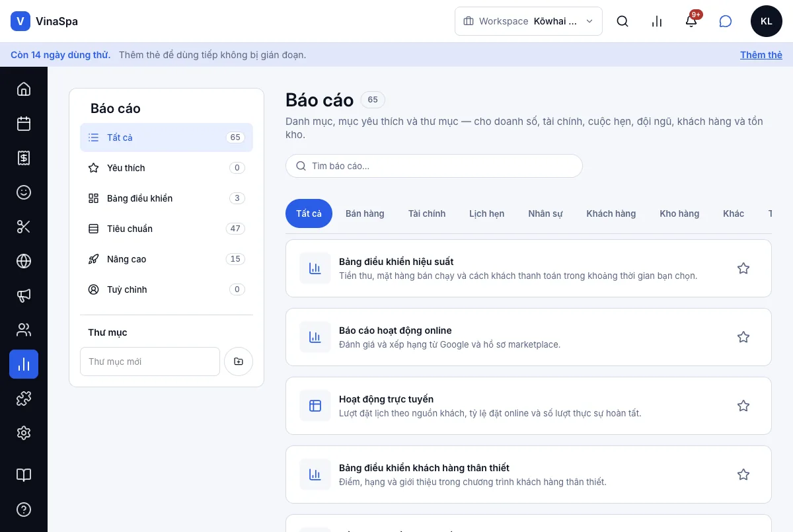Open the Hoạt động trực tuyến report
The height and width of the screenshot is (532, 793).
(x=529, y=406)
